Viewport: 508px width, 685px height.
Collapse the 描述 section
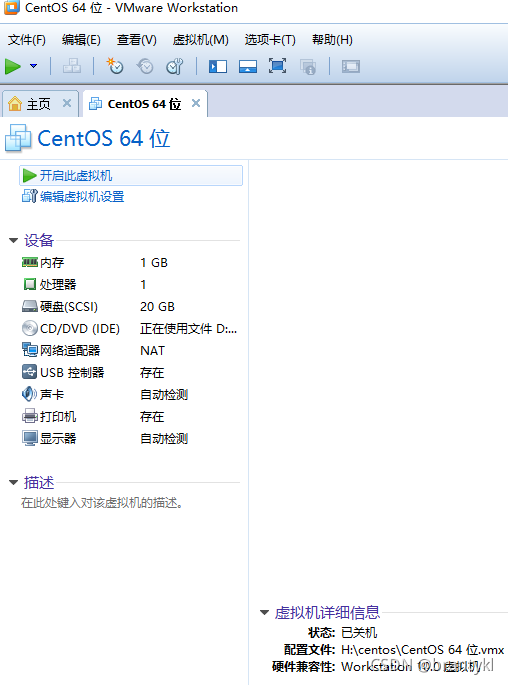tap(14, 482)
